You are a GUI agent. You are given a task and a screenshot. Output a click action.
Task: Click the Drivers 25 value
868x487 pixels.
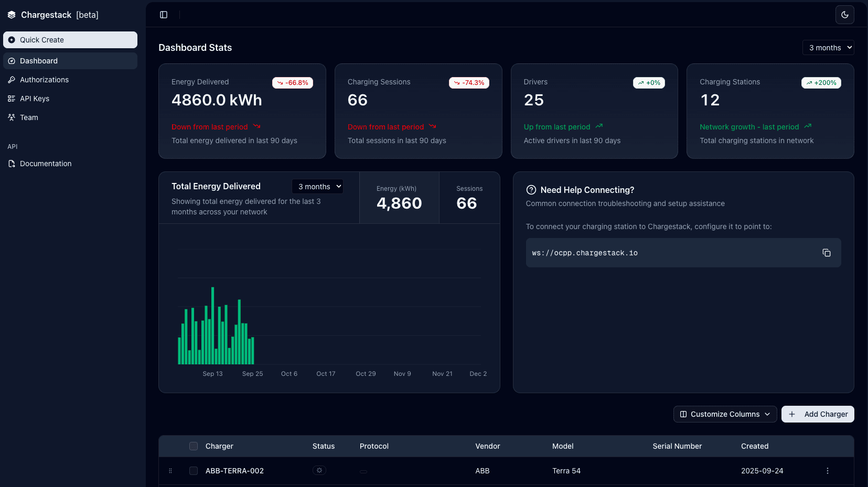(534, 100)
